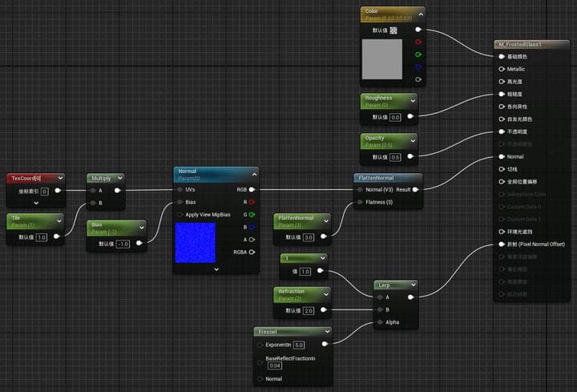The image size is (577, 392).
Task: Edit the Bias default value -1.0 field
Action: (123, 244)
